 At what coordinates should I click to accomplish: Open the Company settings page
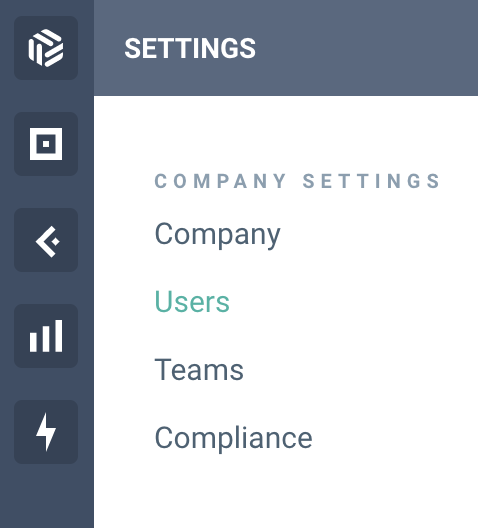pyautogui.click(x=217, y=235)
